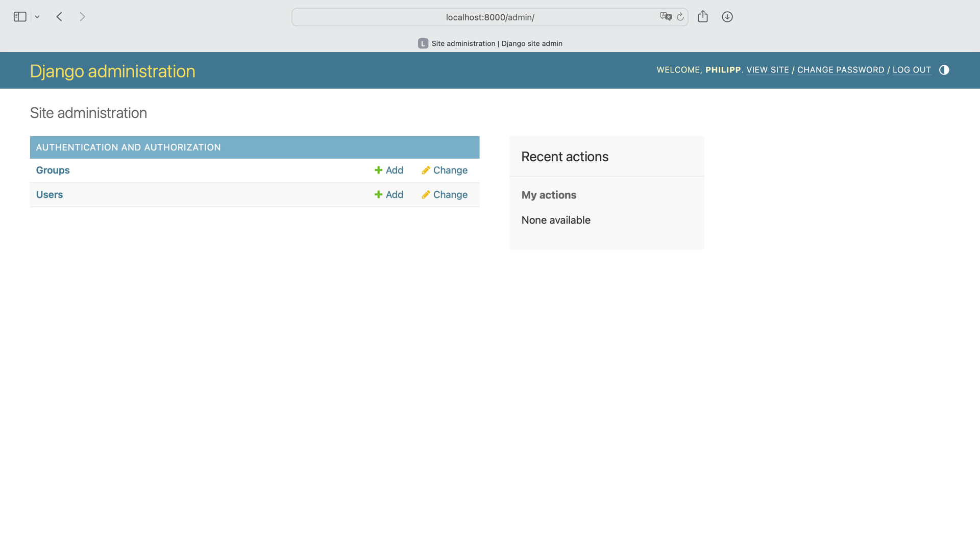Viewport: 980px width, 551px height.
Task: Click the pencil Change icon for Users
Action: pyautogui.click(x=426, y=194)
